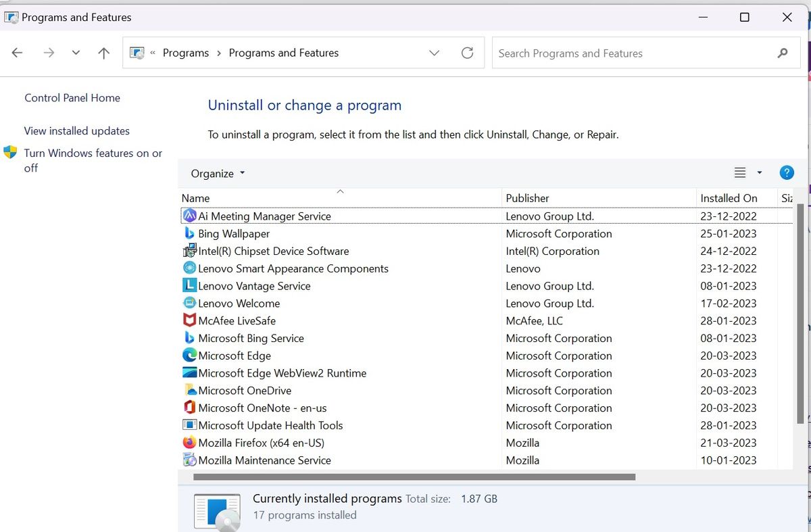Click the Microsoft Edge WebView2 Runtime icon
Screen dimensions: 811x532
(x=190, y=373)
